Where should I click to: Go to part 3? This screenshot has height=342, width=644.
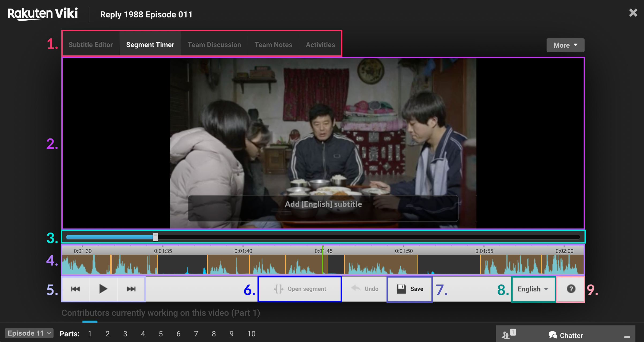[125, 334]
